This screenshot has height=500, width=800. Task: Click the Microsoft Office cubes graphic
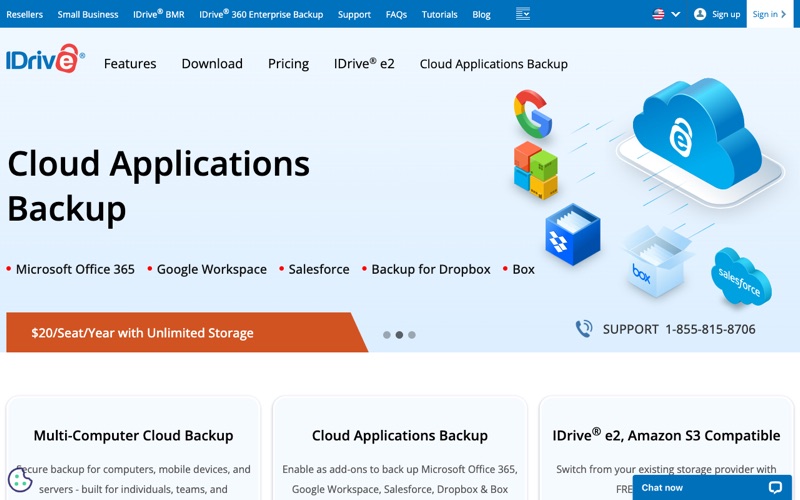pos(536,170)
